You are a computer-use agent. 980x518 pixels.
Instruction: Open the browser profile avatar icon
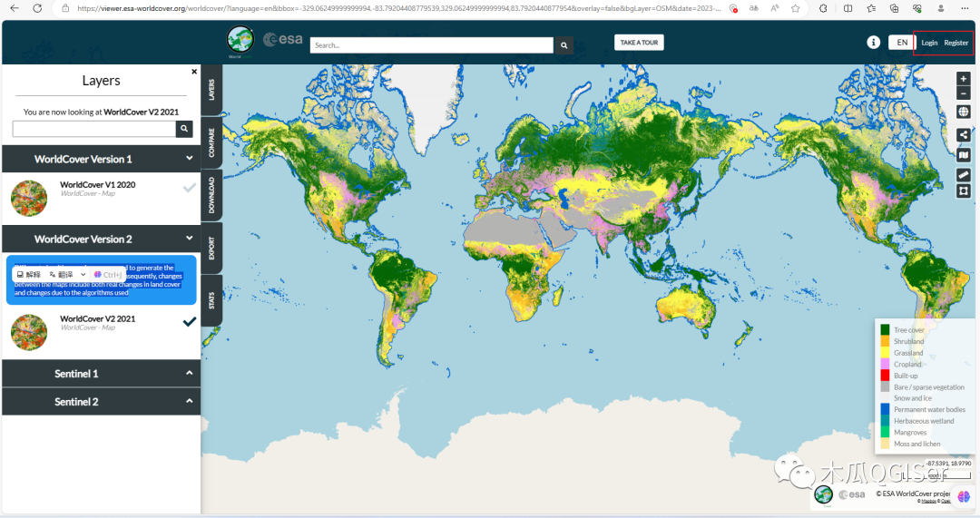[x=941, y=9]
